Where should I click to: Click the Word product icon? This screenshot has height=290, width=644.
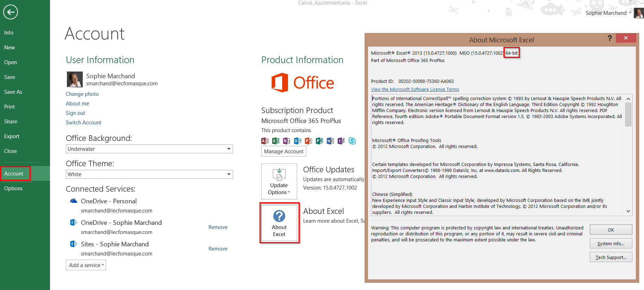[x=330, y=141]
